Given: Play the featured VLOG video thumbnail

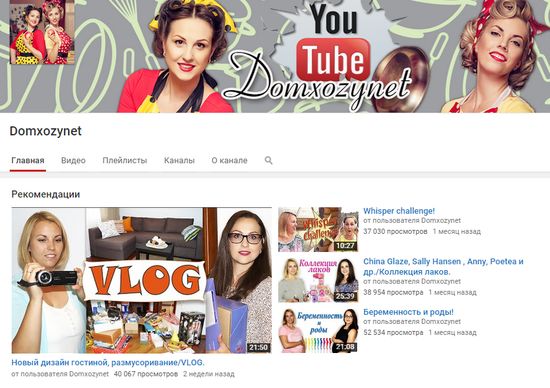Looking at the screenshot, I should (x=142, y=280).
